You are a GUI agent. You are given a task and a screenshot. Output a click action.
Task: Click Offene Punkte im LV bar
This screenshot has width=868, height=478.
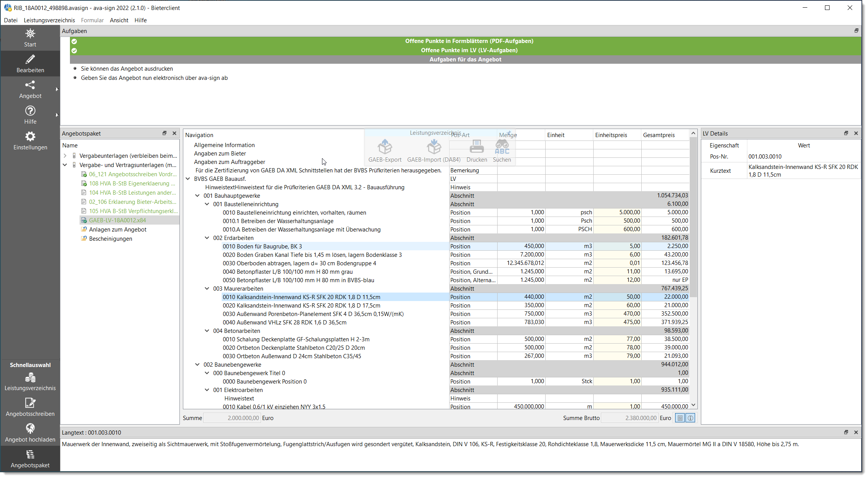point(465,50)
